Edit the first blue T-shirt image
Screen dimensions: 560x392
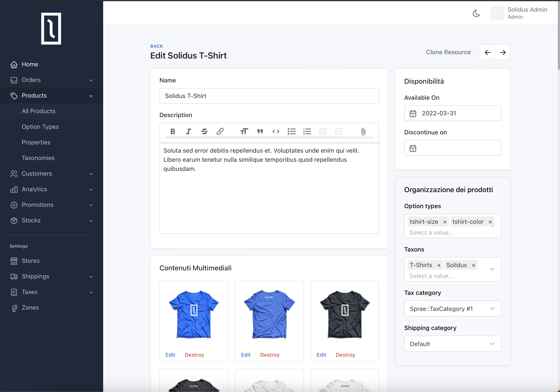tap(170, 355)
